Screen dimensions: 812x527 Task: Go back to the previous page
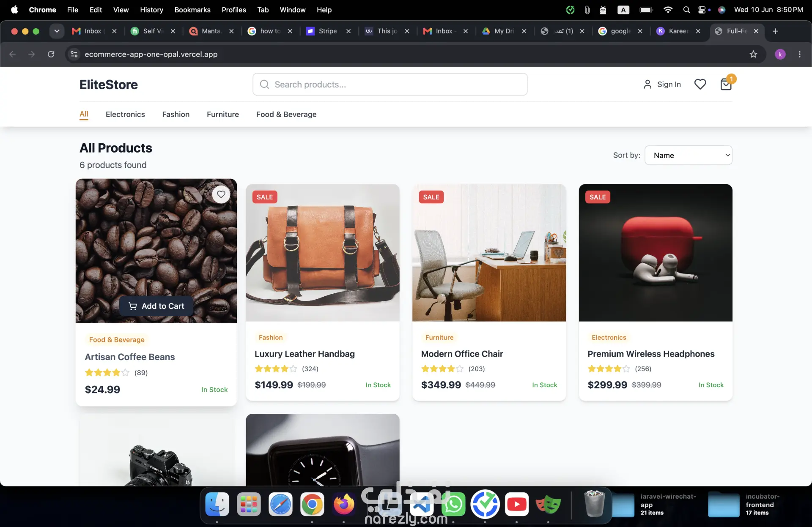click(x=13, y=54)
